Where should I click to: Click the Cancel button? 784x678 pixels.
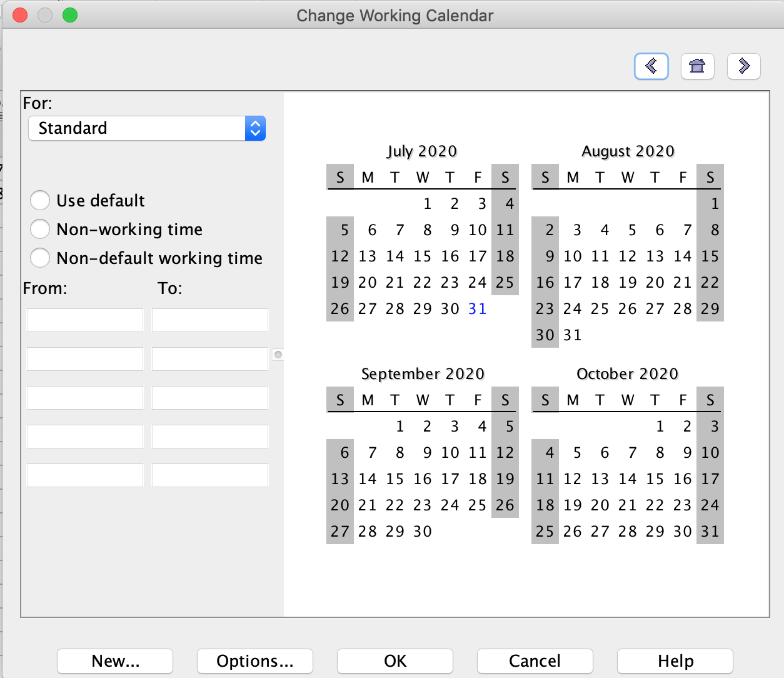click(x=535, y=661)
